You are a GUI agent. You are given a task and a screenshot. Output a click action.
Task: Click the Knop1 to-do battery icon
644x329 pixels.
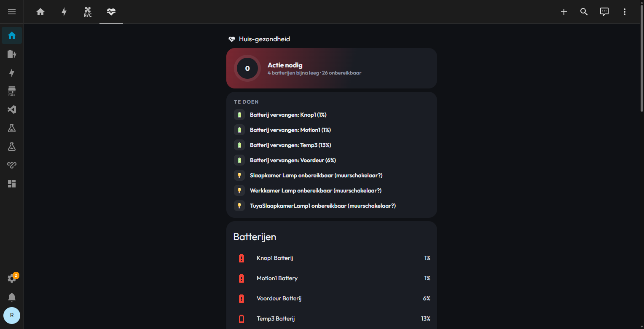click(x=239, y=115)
